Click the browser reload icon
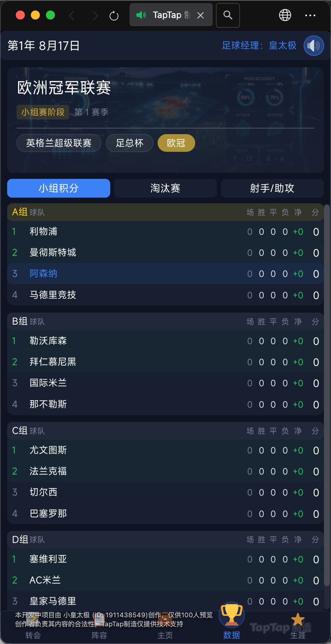 pyautogui.click(x=114, y=16)
